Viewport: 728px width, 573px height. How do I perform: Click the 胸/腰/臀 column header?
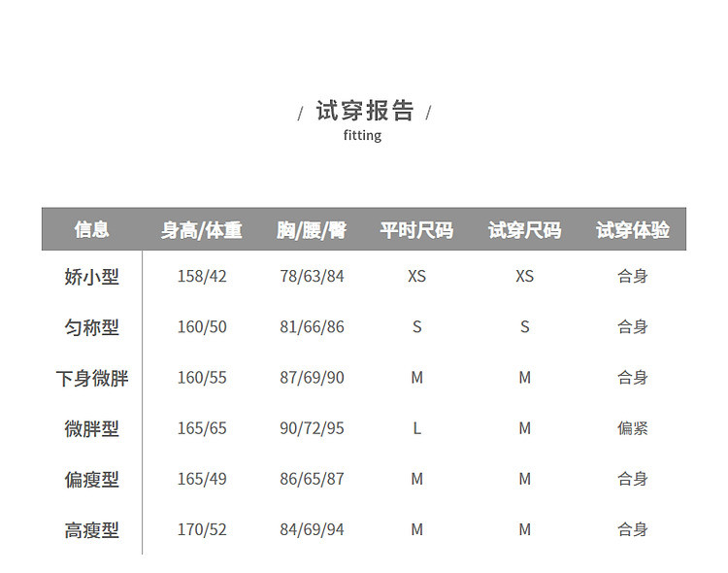coord(312,230)
